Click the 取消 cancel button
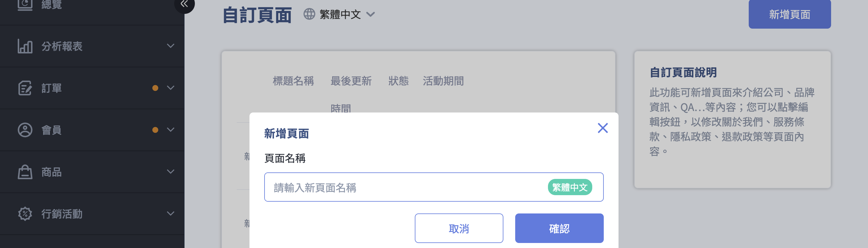This screenshot has height=248, width=868. pyautogui.click(x=459, y=228)
